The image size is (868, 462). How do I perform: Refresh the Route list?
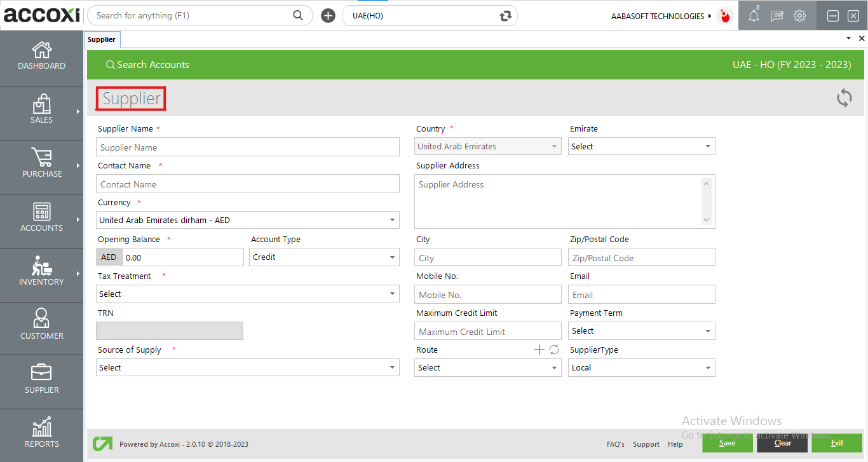click(554, 350)
